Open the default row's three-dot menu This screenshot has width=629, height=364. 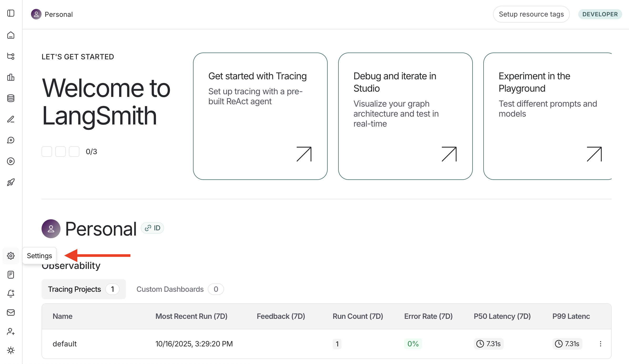[601, 344]
